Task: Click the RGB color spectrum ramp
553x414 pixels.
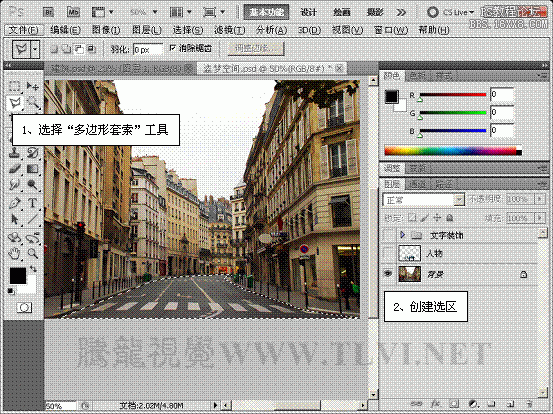Action: click(453, 151)
